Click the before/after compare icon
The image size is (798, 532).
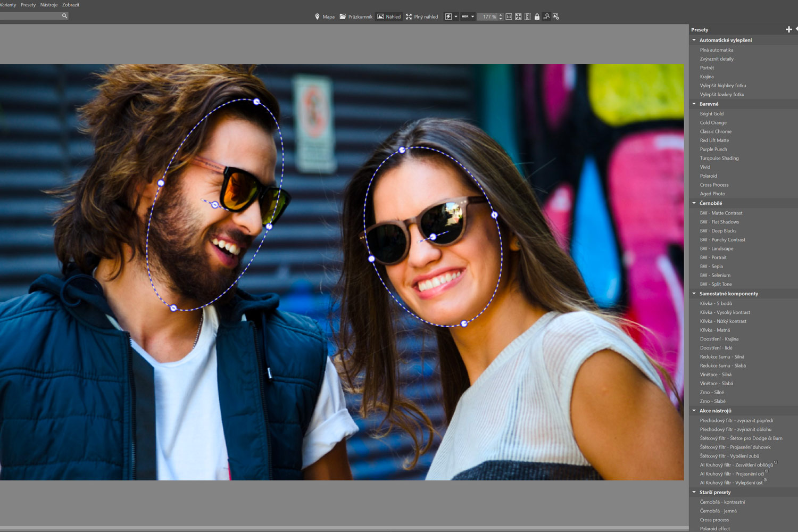point(527,17)
